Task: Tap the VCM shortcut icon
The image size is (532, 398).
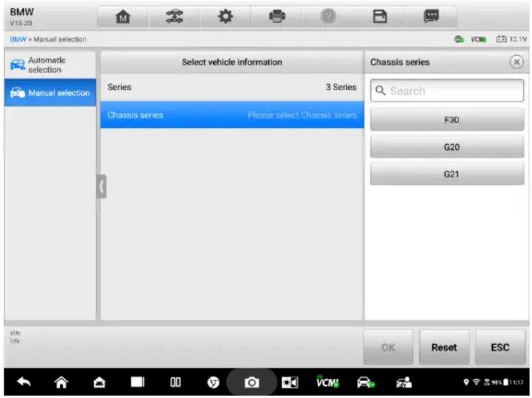Action: tap(327, 382)
